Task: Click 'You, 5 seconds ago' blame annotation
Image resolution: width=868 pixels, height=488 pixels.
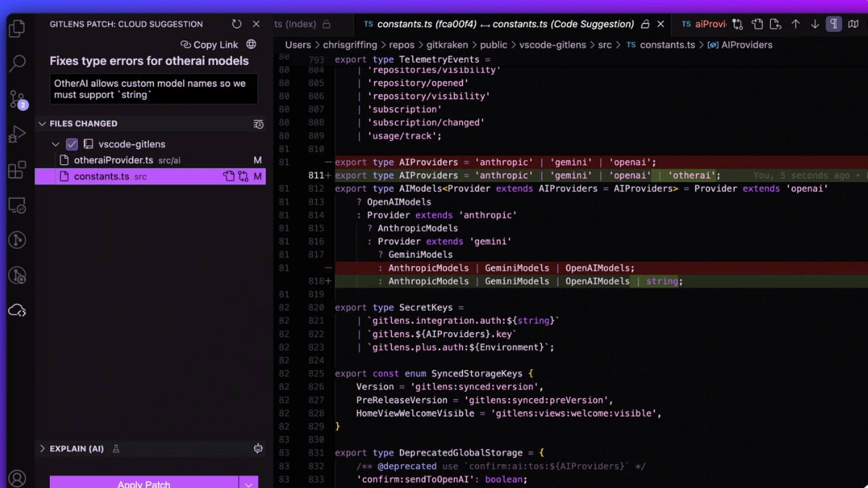Action: [801, 176]
